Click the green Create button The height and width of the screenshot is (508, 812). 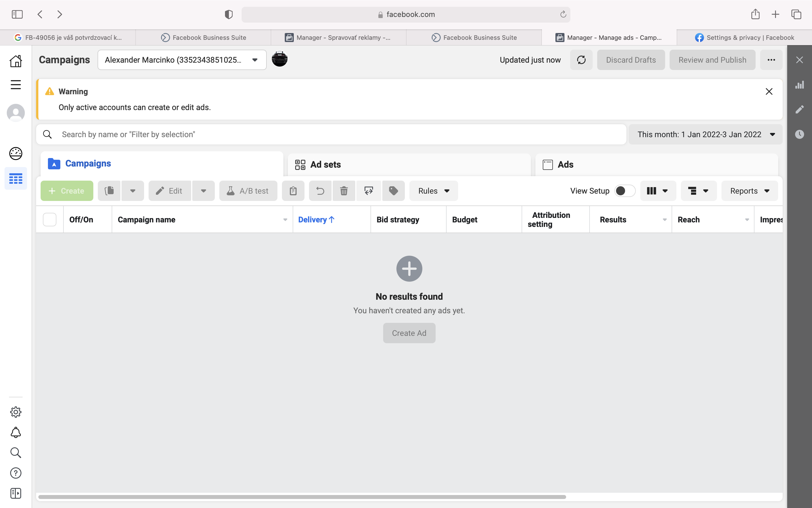point(67,191)
